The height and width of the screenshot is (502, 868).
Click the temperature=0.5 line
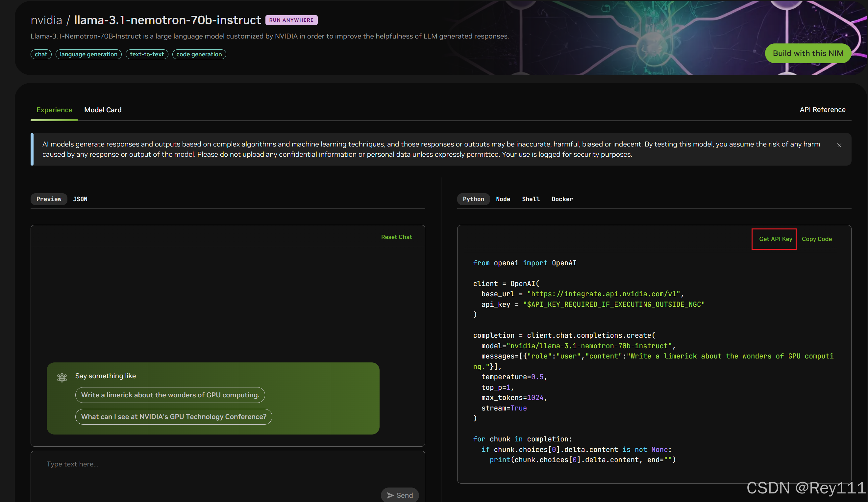[514, 377]
